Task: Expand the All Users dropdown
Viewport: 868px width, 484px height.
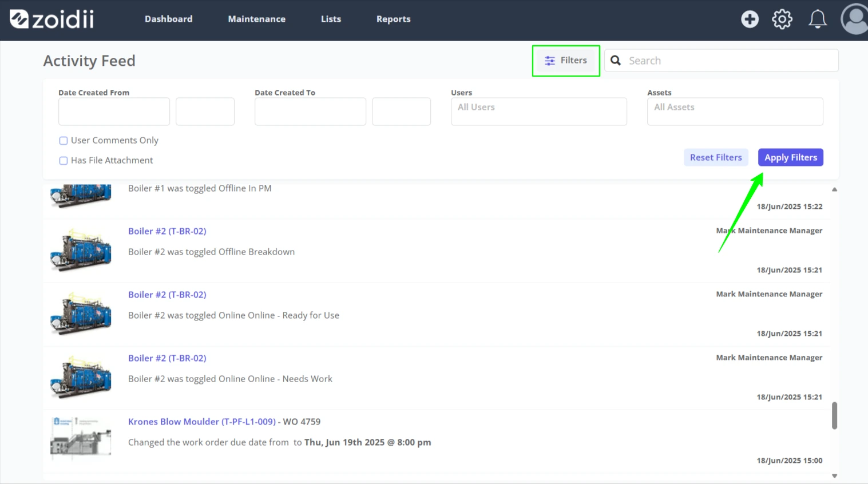Action: click(539, 112)
